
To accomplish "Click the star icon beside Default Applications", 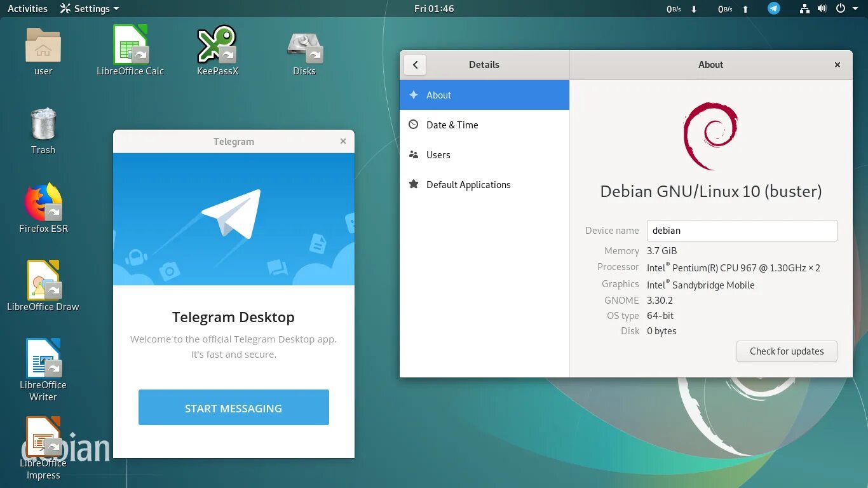I will [x=414, y=184].
